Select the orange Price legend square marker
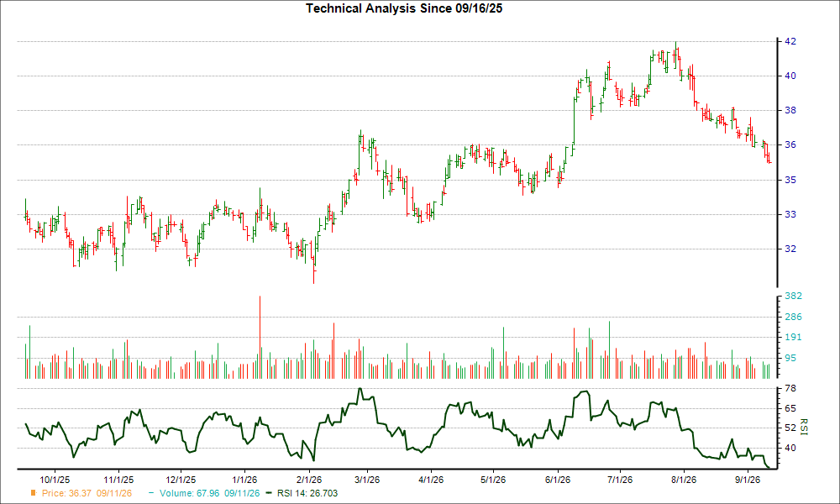The width and height of the screenshot is (840, 504). (34, 493)
